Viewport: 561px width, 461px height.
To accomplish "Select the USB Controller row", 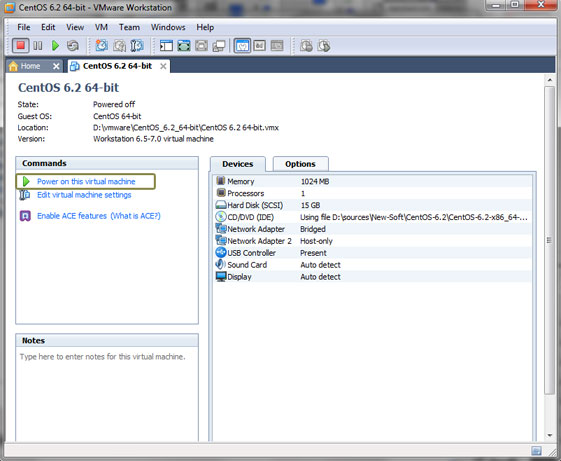I will point(372,253).
